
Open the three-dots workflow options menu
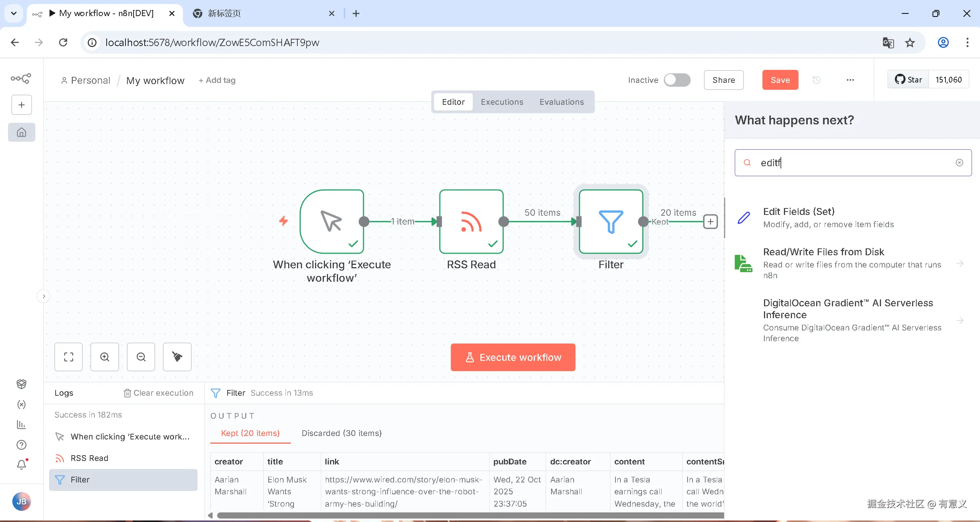tap(850, 80)
